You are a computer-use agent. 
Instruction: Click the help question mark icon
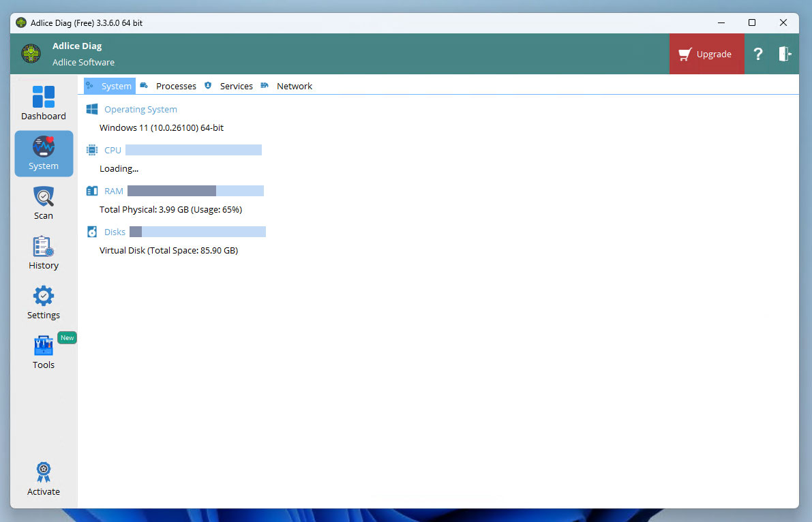(757, 55)
